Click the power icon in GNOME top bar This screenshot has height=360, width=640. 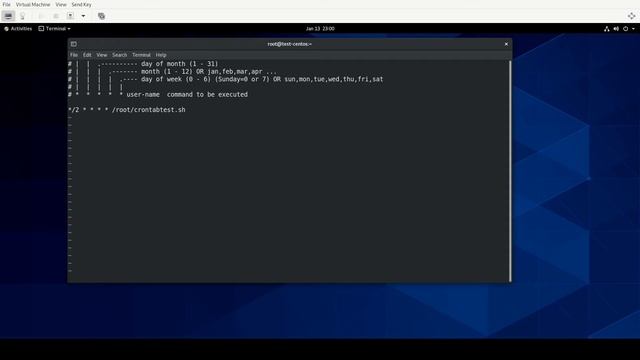click(x=625, y=29)
